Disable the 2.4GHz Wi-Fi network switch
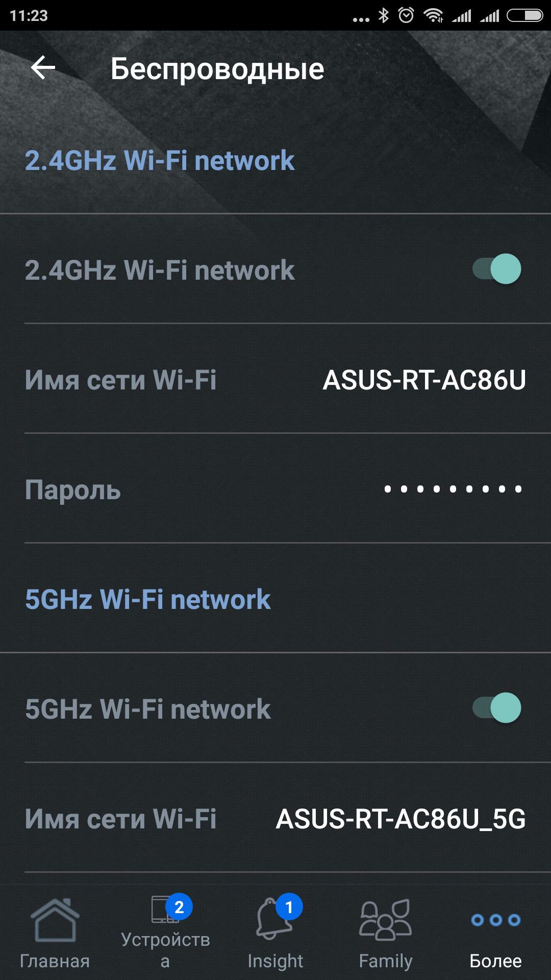This screenshot has height=980, width=551. (496, 269)
